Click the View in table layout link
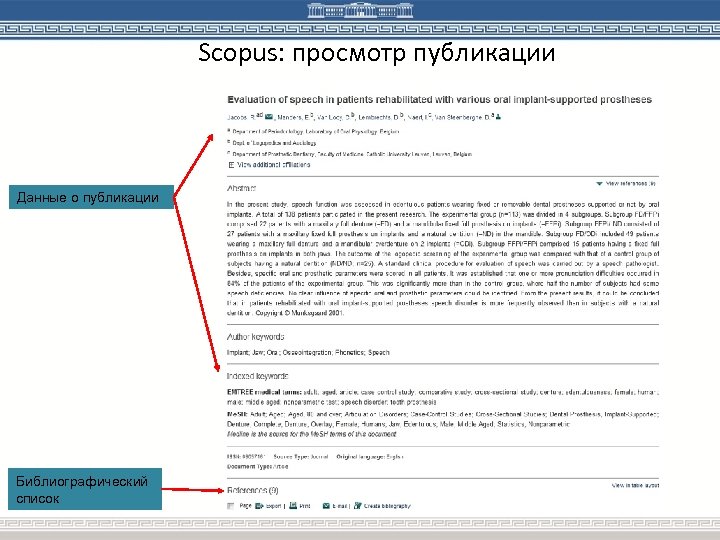 (635, 485)
